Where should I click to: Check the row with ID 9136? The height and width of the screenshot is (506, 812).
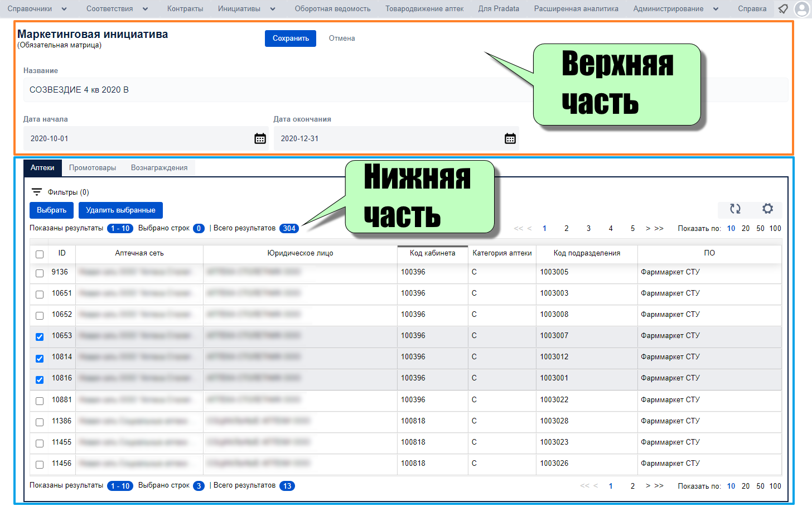point(40,273)
